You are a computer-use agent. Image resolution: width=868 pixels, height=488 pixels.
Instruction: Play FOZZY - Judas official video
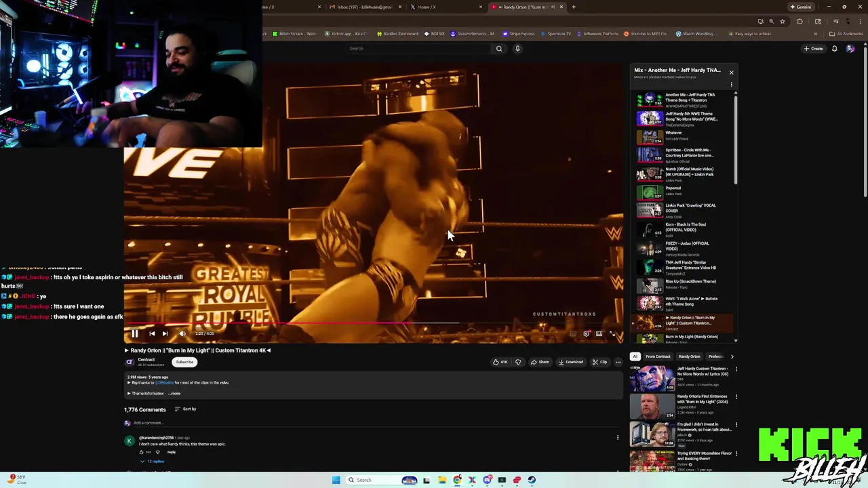click(x=684, y=249)
